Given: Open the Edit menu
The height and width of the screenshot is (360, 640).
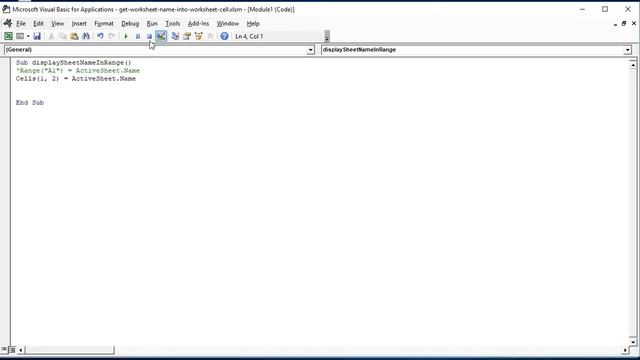Looking at the screenshot, I should pos(38,24).
